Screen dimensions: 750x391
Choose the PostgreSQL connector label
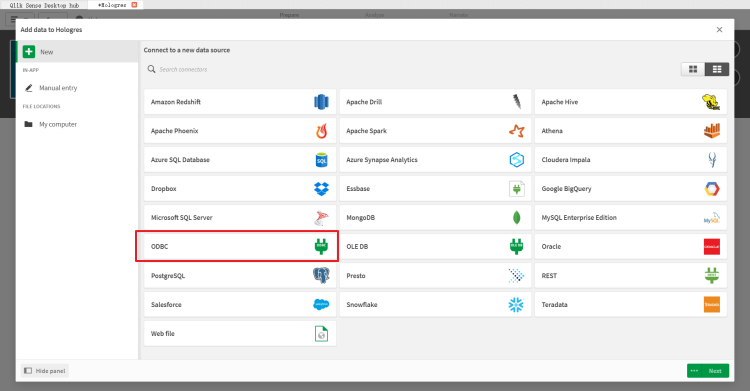(x=168, y=276)
